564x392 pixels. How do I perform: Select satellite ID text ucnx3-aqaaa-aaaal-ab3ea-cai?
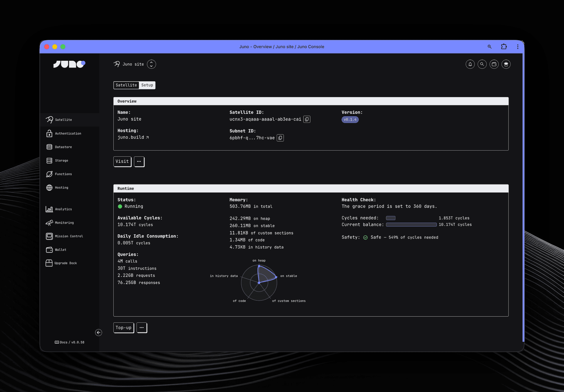265,119
